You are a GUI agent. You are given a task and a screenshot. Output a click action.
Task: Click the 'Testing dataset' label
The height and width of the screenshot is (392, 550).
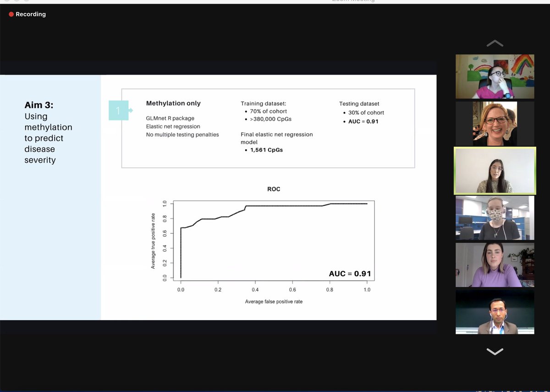click(359, 104)
